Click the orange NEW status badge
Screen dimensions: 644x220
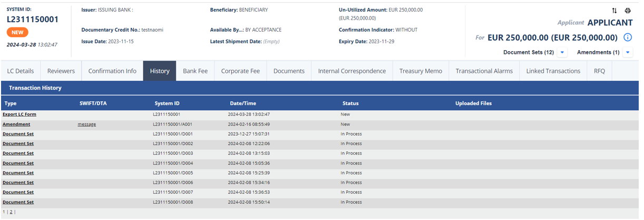(x=17, y=33)
